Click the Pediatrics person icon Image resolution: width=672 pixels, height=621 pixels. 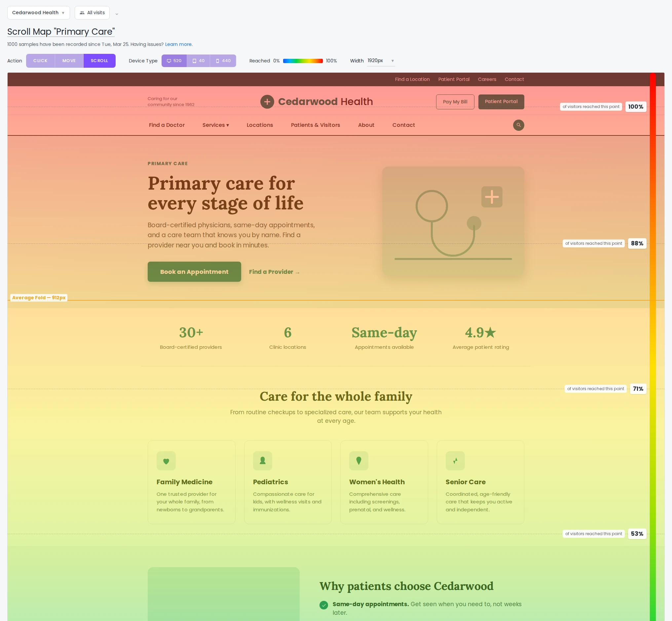(x=263, y=461)
